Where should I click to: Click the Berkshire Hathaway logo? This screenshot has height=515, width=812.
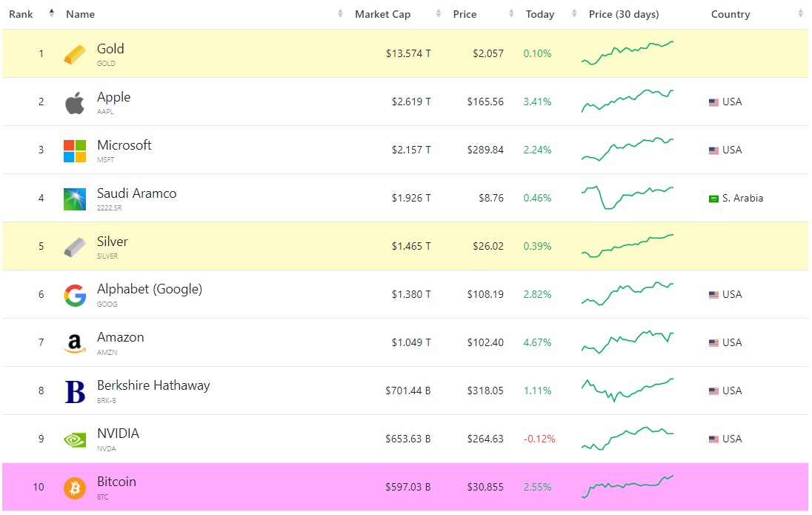click(x=74, y=391)
